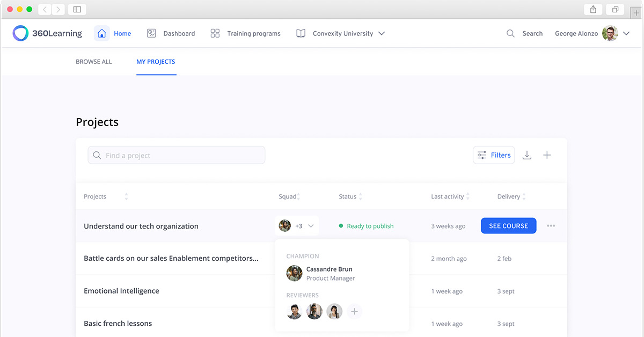Open more options for tech organization project
This screenshot has width=644, height=337.
point(551,226)
